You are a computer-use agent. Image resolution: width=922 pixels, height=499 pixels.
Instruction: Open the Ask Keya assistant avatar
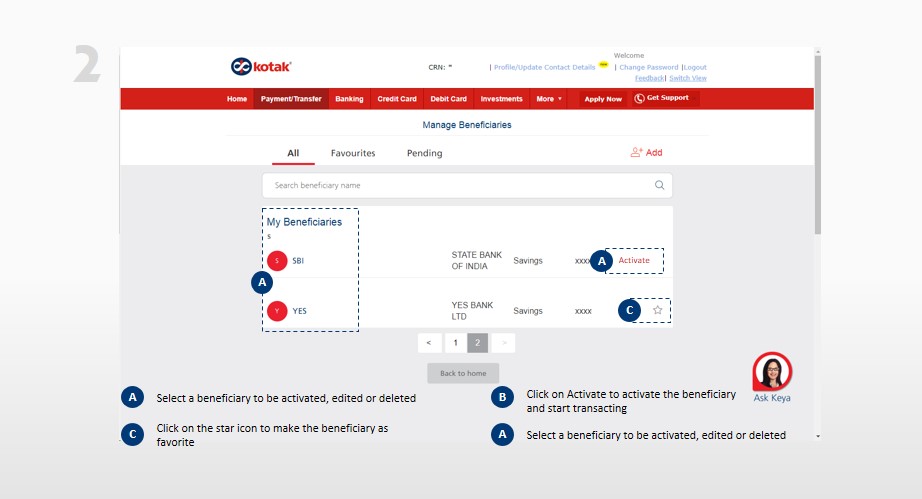[x=772, y=371]
